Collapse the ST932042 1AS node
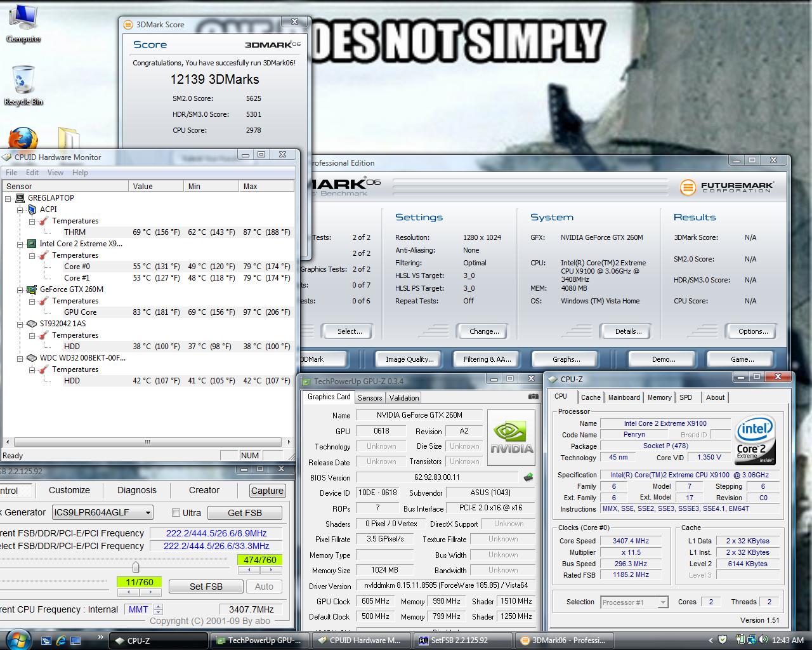Viewport: 812px width, 650px height. (x=20, y=324)
